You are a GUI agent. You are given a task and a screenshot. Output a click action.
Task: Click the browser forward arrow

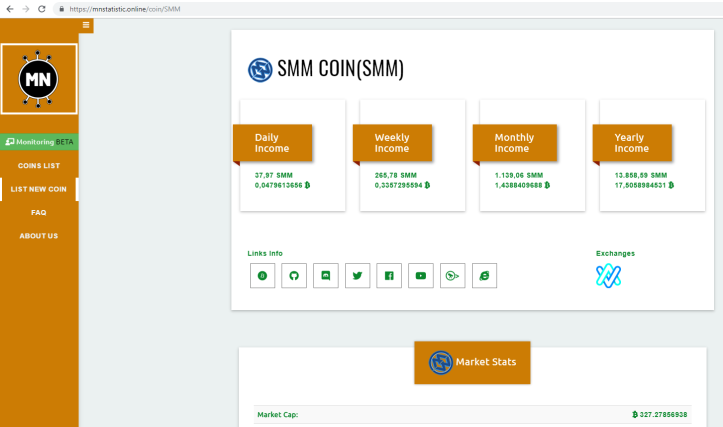click(26, 9)
